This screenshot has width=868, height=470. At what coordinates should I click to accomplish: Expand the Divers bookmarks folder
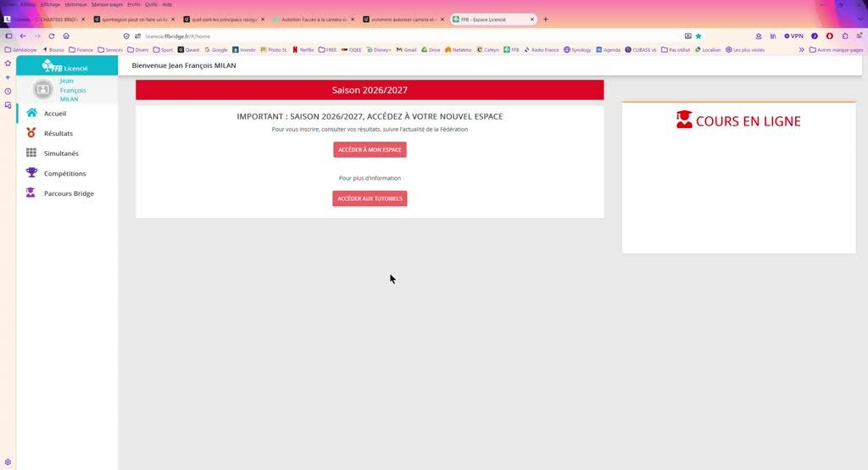click(138, 50)
